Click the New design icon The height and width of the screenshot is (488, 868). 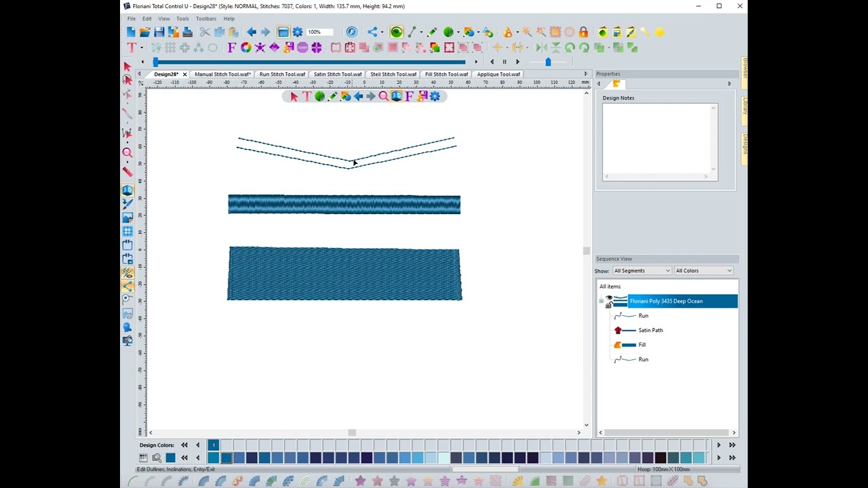131,32
